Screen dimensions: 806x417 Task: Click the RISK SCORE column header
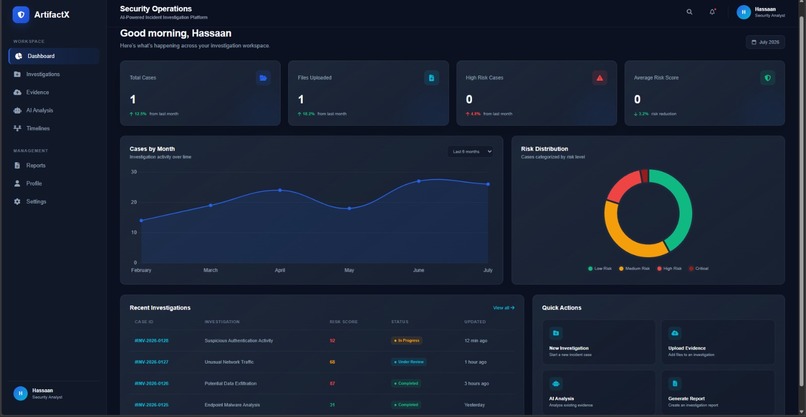click(344, 322)
